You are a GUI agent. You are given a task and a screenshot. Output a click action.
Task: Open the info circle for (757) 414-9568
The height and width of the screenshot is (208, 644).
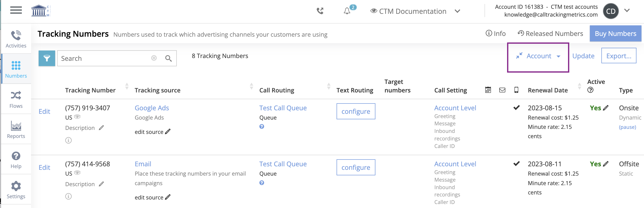68,196
